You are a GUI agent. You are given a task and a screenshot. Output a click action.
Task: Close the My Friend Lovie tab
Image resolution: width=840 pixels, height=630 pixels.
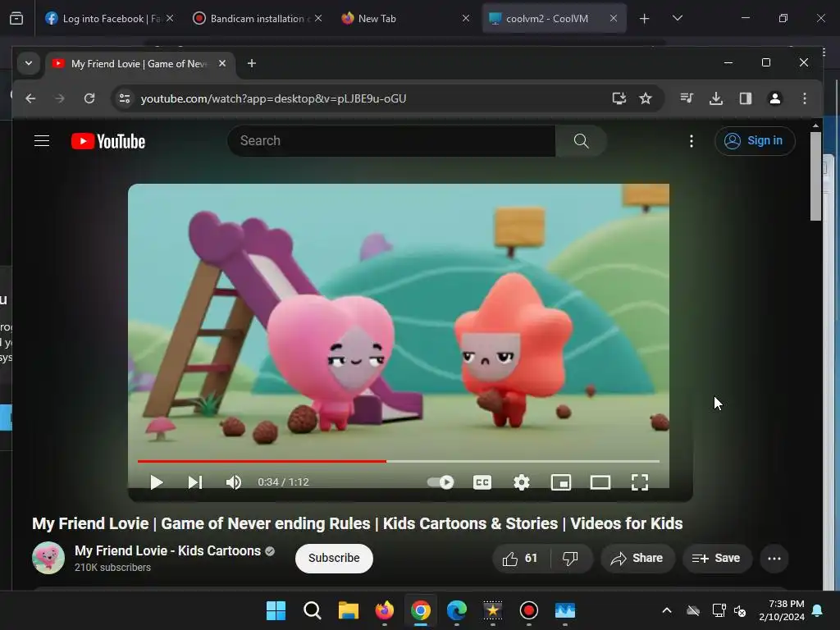tap(222, 64)
